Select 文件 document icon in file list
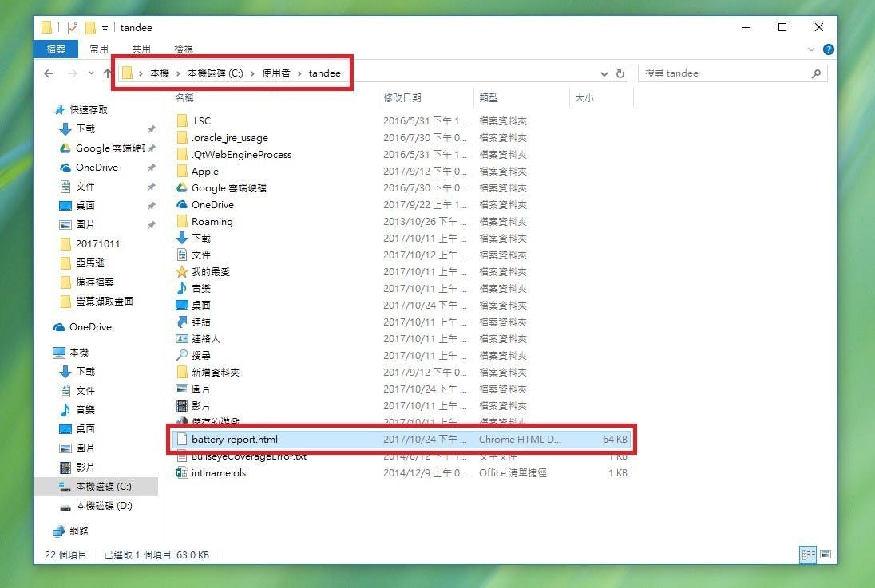875x588 pixels. 182,255
